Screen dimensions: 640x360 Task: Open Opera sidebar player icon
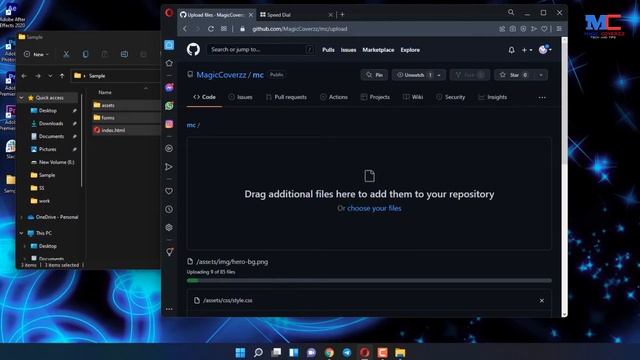(x=169, y=149)
